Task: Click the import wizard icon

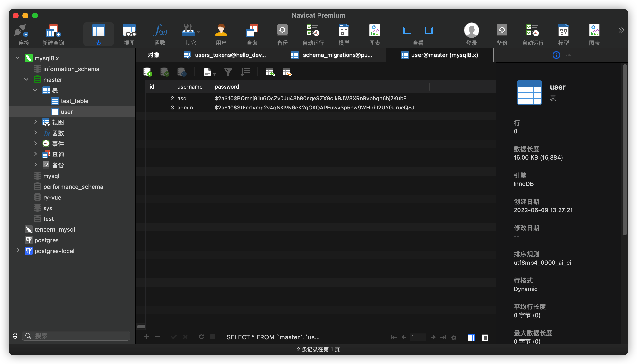Action: click(x=270, y=72)
